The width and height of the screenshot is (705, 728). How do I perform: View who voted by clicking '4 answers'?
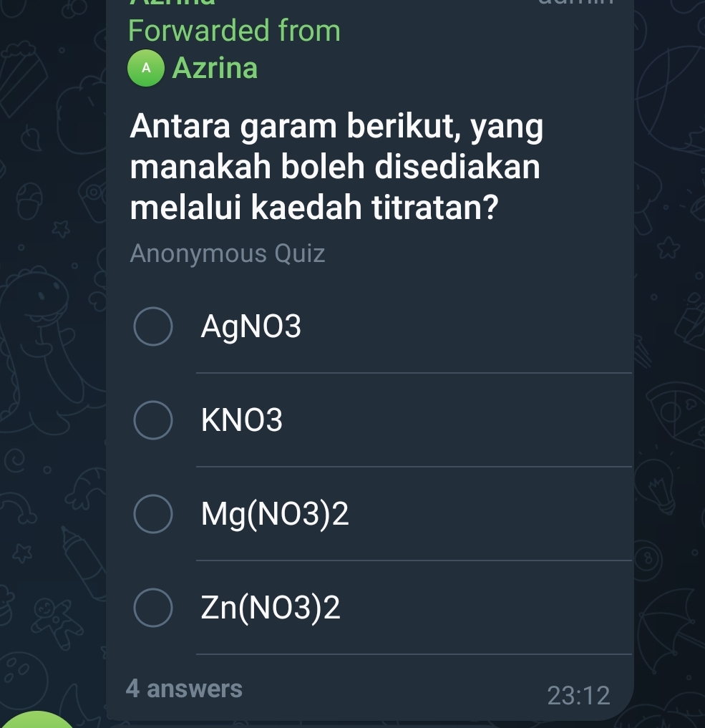184,689
